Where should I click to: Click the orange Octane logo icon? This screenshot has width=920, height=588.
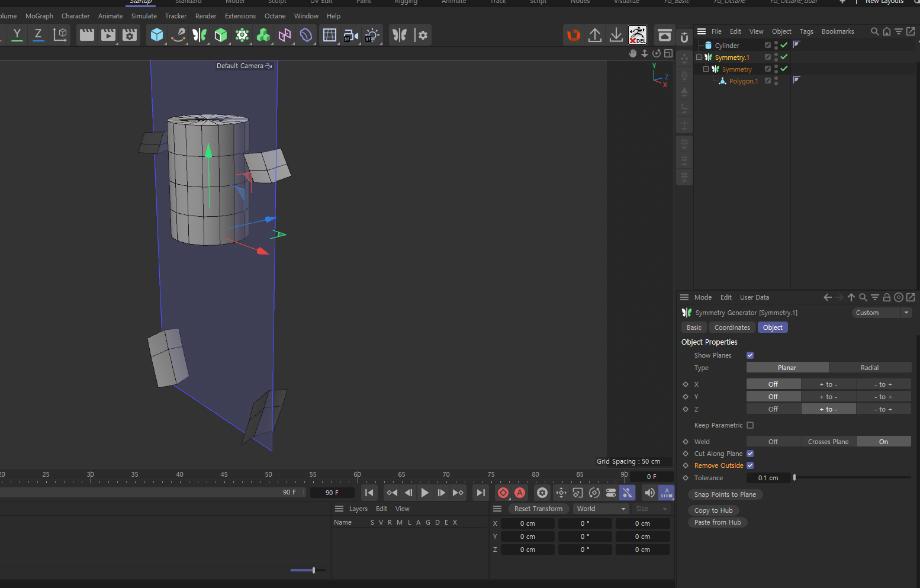(x=574, y=35)
